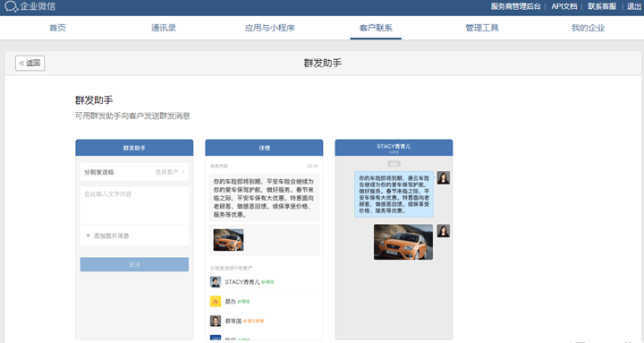The height and width of the screenshot is (343, 644).
Task: Select 蔡办 name in recipient list
Action: [x=231, y=302]
